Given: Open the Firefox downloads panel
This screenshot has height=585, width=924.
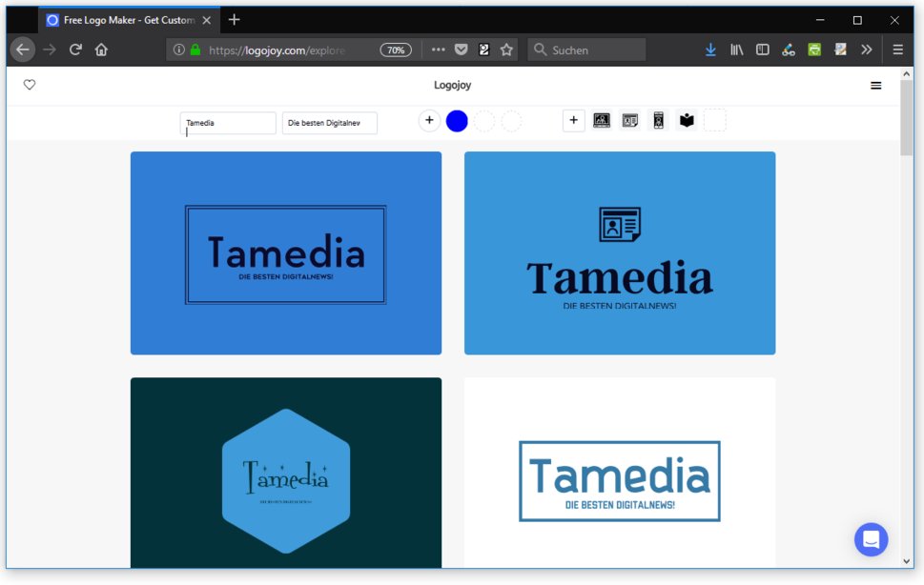Looking at the screenshot, I should tap(710, 50).
